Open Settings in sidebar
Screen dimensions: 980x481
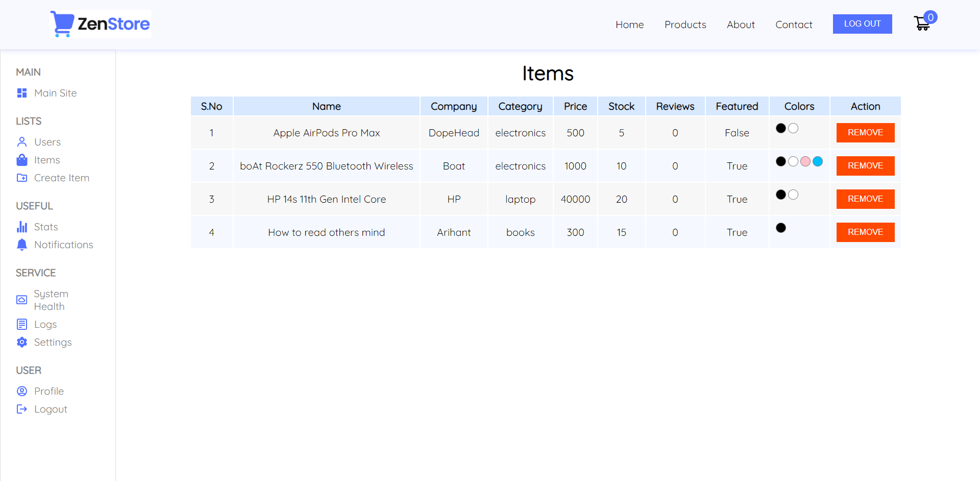click(53, 342)
